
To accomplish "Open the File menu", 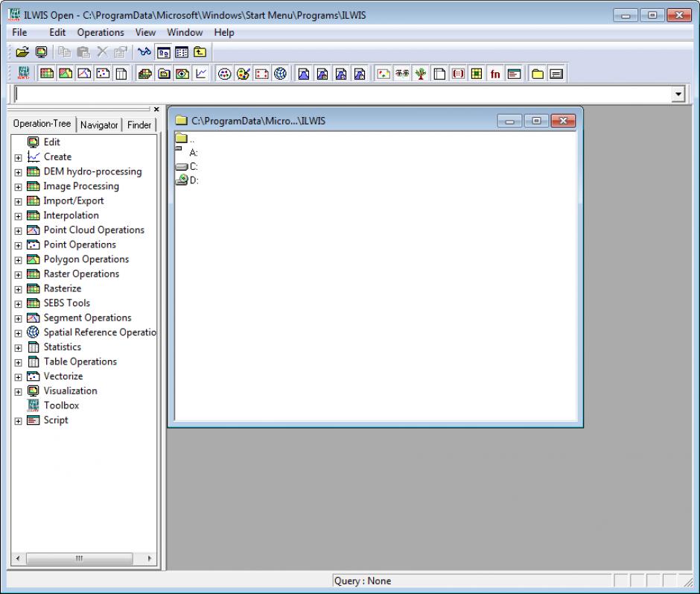I will (x=19, y=32).
